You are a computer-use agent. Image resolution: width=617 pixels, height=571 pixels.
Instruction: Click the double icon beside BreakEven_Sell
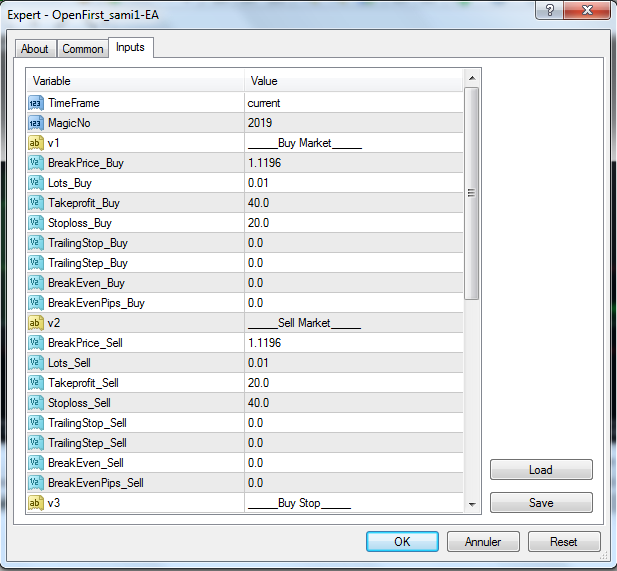pyautogui.click(x=36, y=463)
